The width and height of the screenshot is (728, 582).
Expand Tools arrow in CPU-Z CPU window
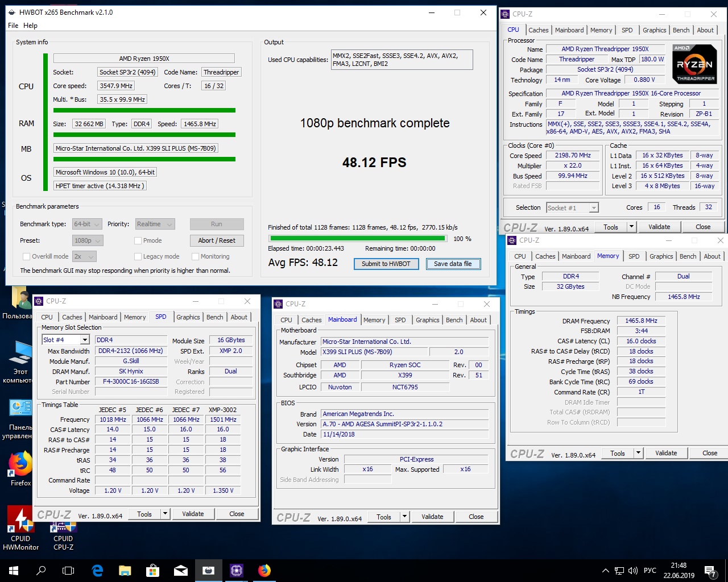pos(631,227)
